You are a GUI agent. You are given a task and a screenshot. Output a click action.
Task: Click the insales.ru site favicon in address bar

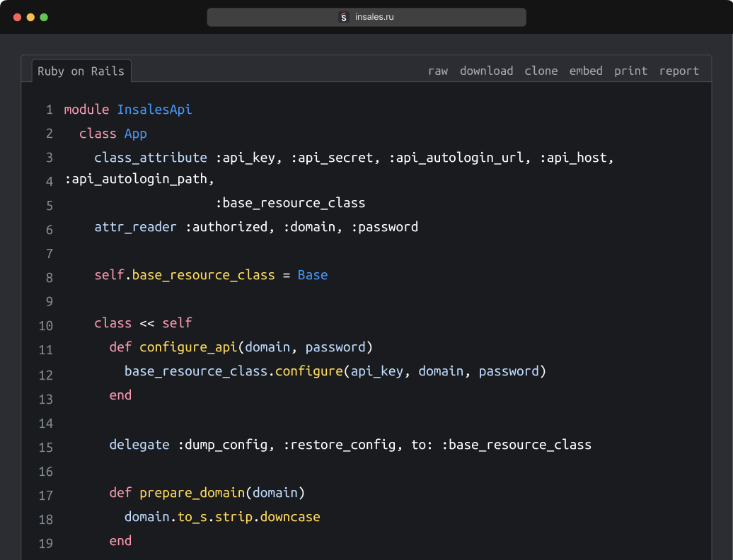pos(344,17)
